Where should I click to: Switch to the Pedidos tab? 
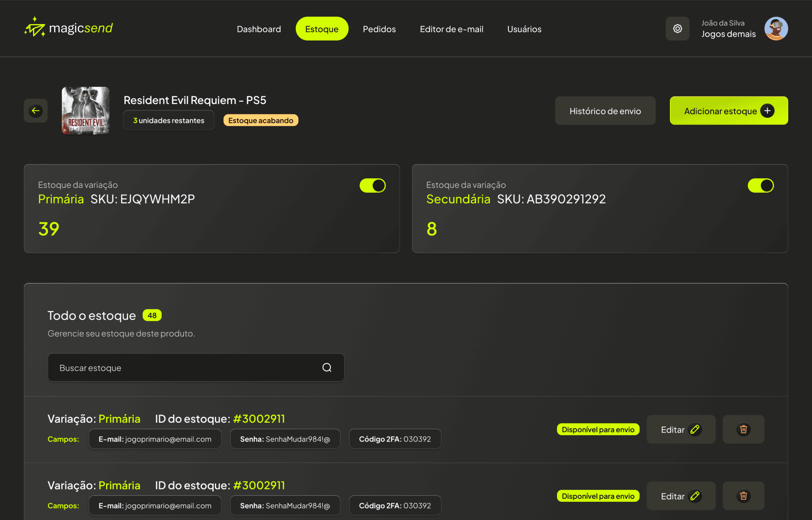click(379, 29)
